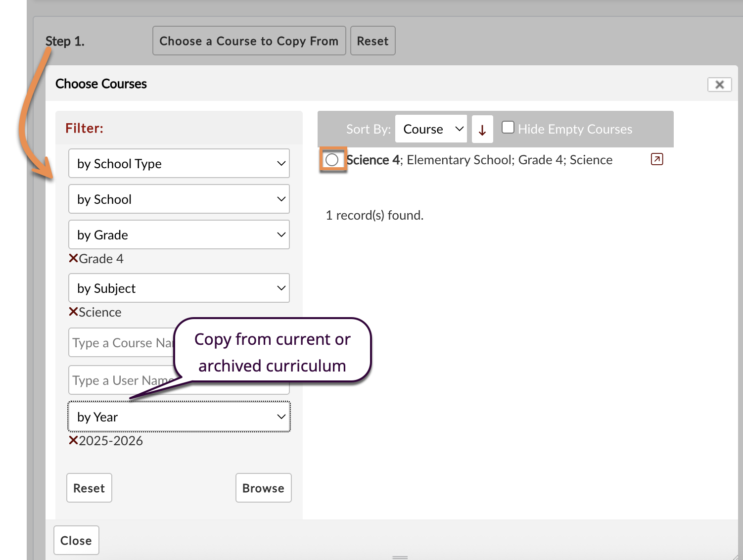Click Reset next to Step 1
743x560 pixels.
(x=372, y=41)
